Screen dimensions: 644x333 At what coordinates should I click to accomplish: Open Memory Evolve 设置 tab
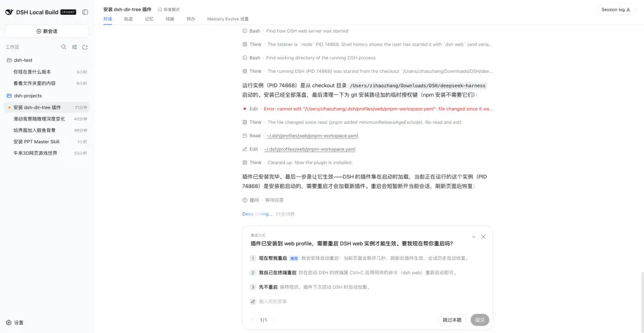(228, 19)
